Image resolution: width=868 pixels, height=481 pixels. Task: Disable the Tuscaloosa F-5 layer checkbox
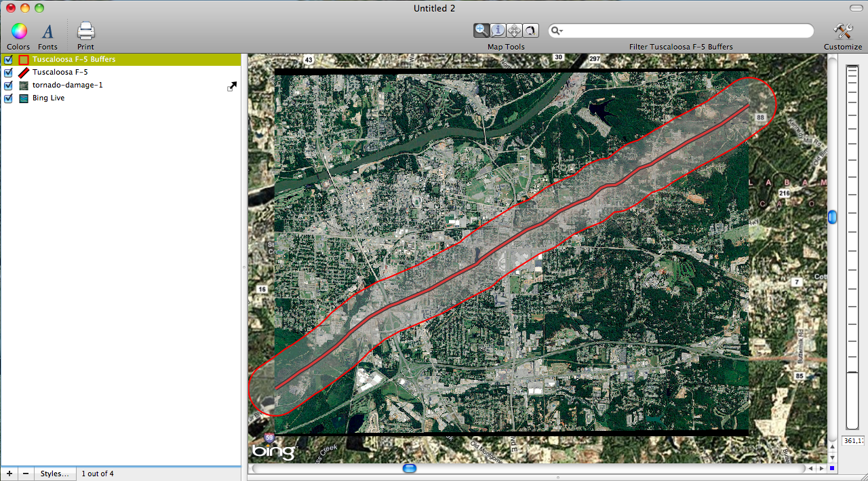tap(8, 72)
